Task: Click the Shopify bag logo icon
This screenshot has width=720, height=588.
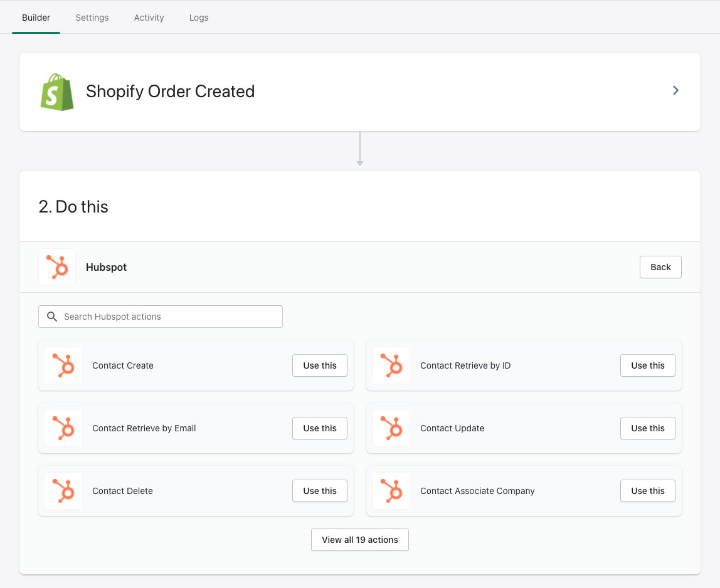Action: pyautogui.click(x=57, y=92)
